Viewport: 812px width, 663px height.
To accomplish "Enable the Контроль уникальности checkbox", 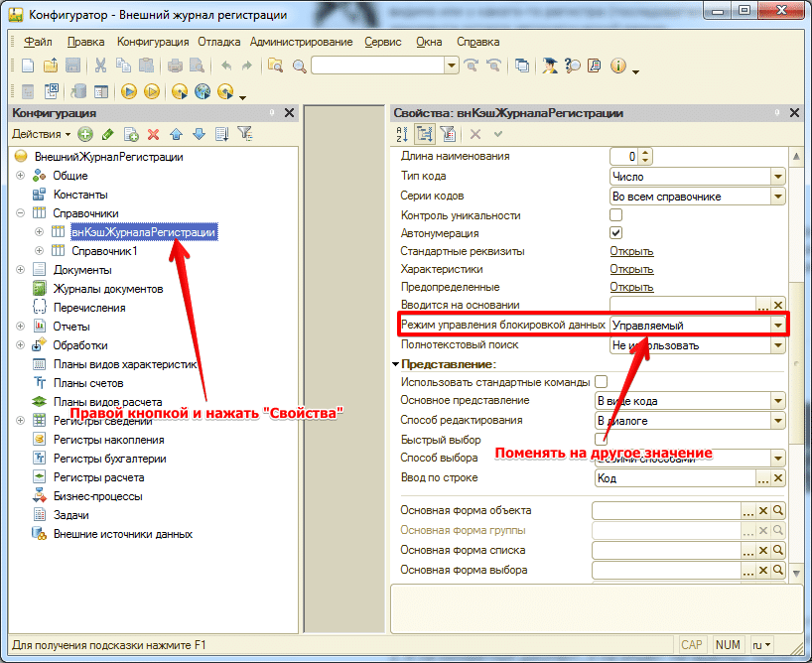I will [615, 214].
